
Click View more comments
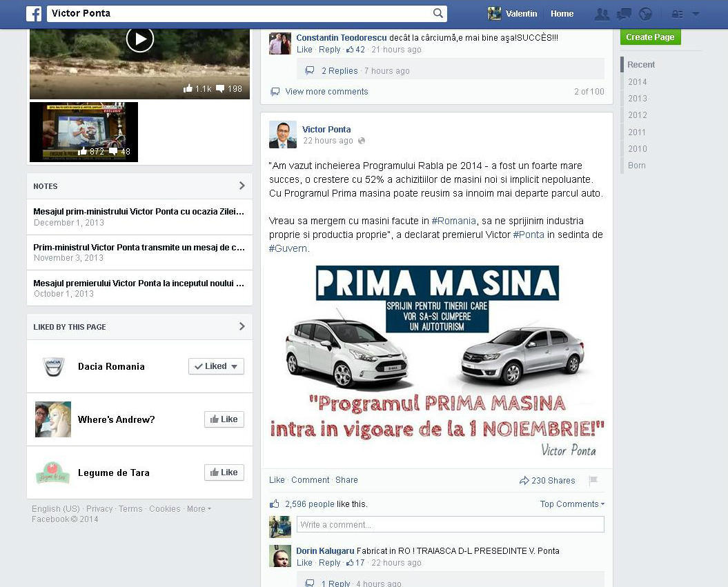tap(326, 92)
